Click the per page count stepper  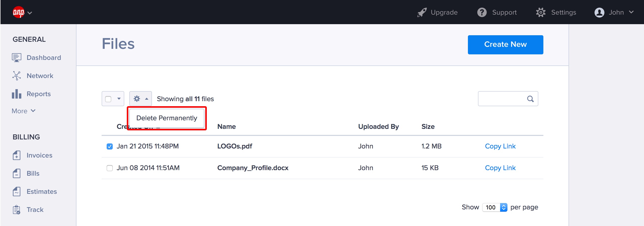[503, 207]
